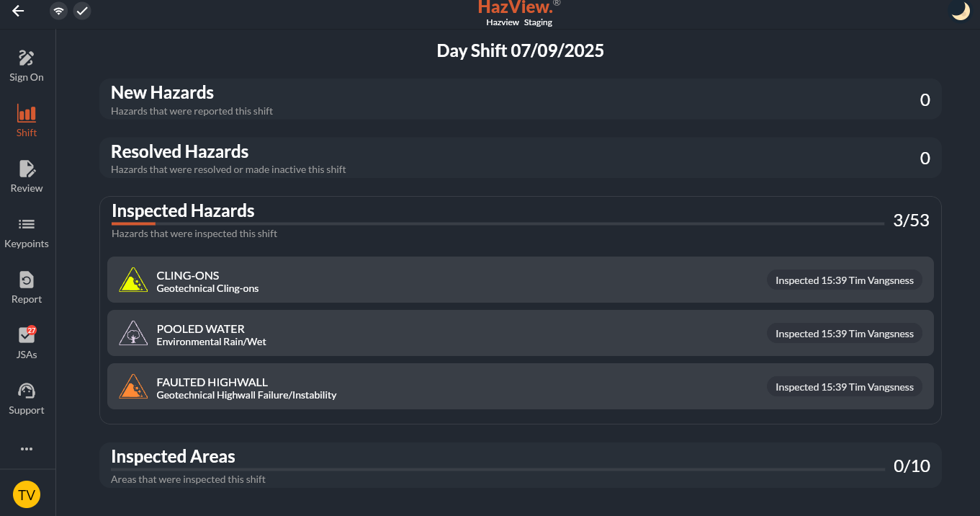
Task: Open the TV user profile avatar
Action: click(x=27, y=495)
